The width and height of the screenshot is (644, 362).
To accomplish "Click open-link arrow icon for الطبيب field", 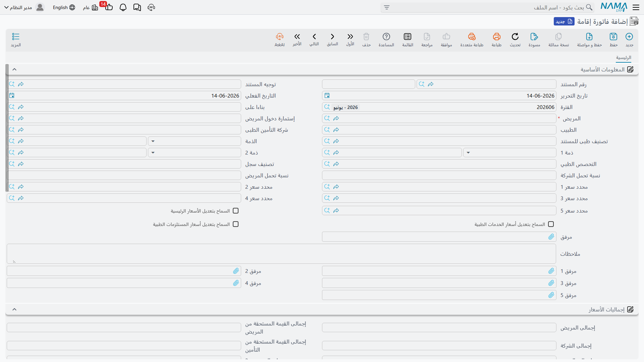I will [x=336, y=130].
